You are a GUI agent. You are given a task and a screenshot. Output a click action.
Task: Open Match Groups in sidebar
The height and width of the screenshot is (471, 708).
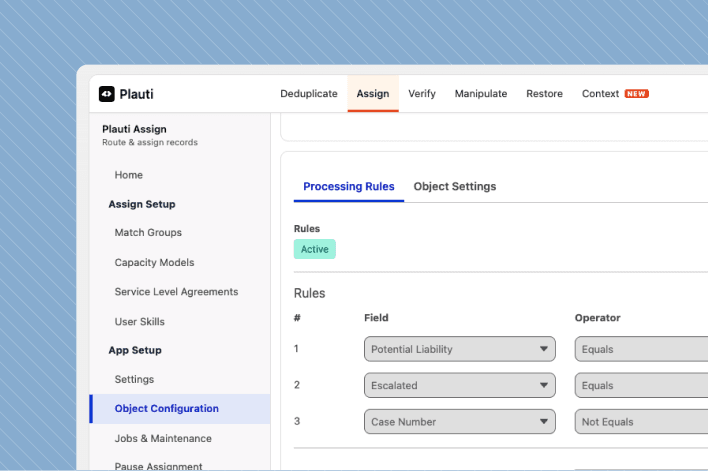(148, 233)
